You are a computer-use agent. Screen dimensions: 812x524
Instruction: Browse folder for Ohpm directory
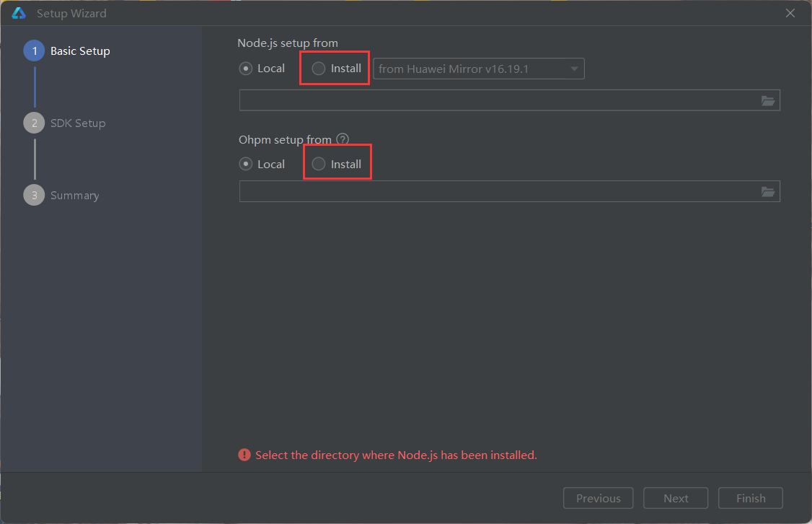coord(768,192)
